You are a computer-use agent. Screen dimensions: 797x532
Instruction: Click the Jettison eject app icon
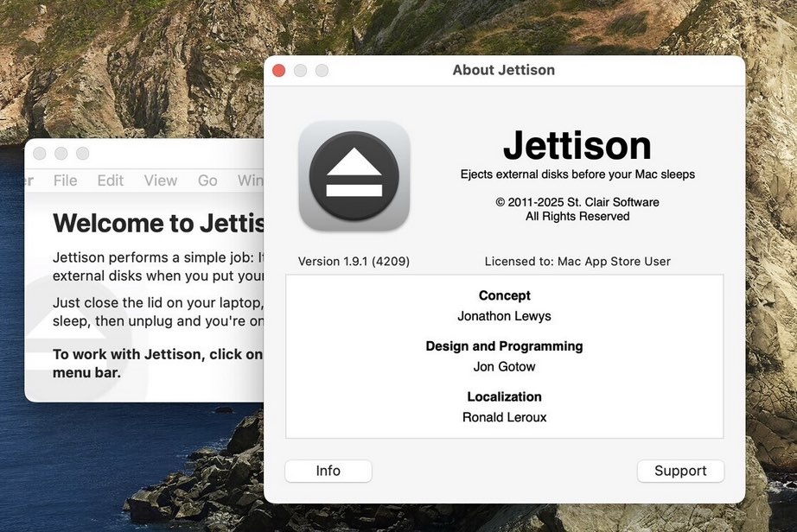click(354, 176)
